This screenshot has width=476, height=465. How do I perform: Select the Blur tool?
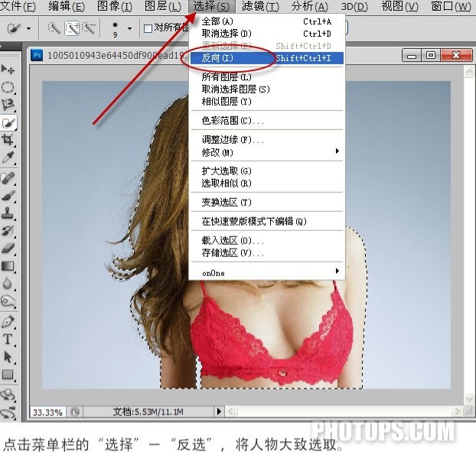[8, 284]
